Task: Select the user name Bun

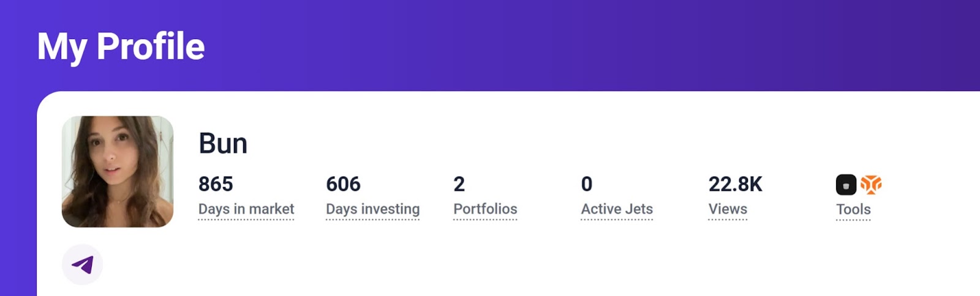Action: click(x=223, y=144)
